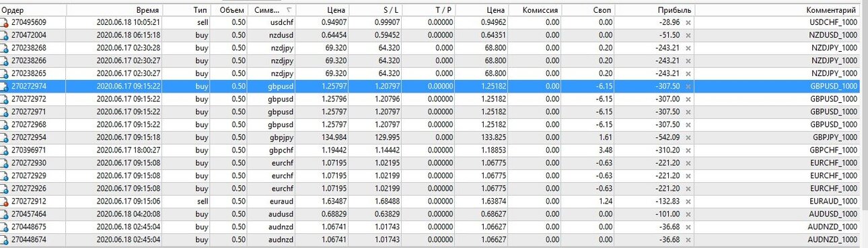Select the icon beside order 270238268
Viewport: 868px width, 248px height.
pos(5,48)
